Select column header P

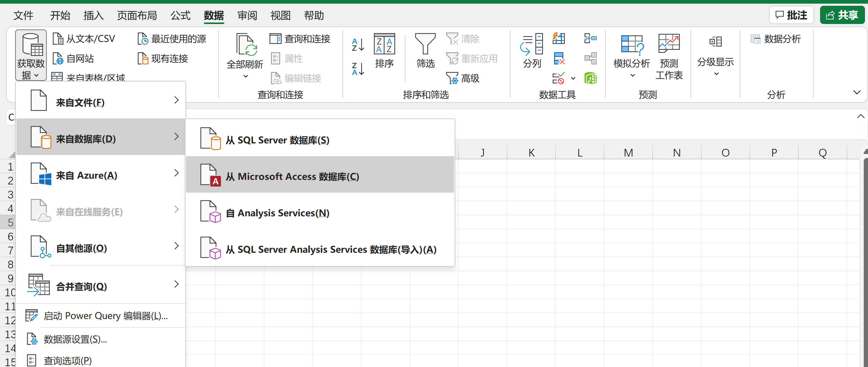click(774, 153)
